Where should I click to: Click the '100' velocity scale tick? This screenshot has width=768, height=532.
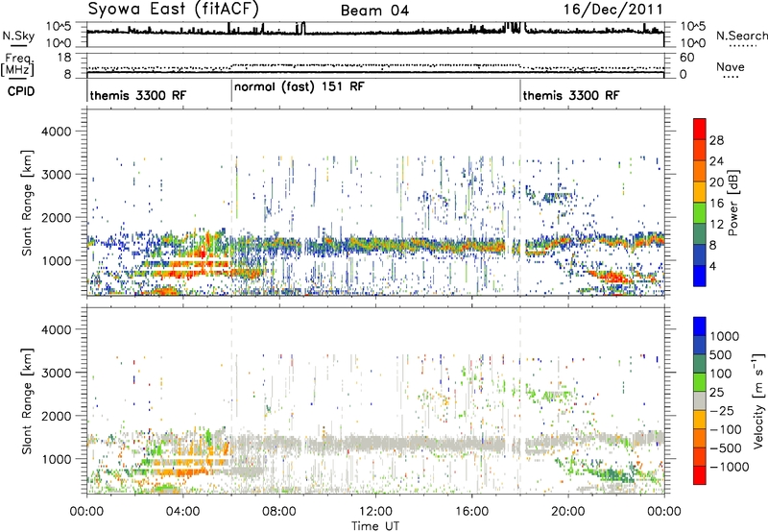tap(721, 374)
